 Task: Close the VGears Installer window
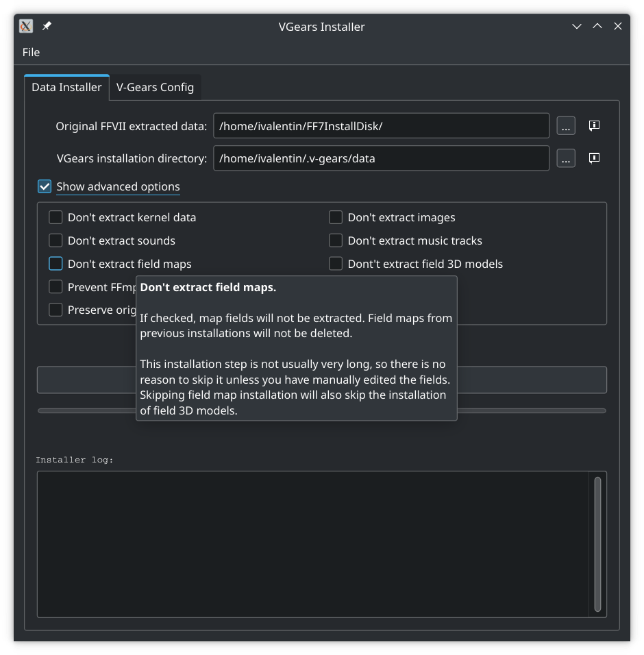pyautogui.click(x=618, y=26)
